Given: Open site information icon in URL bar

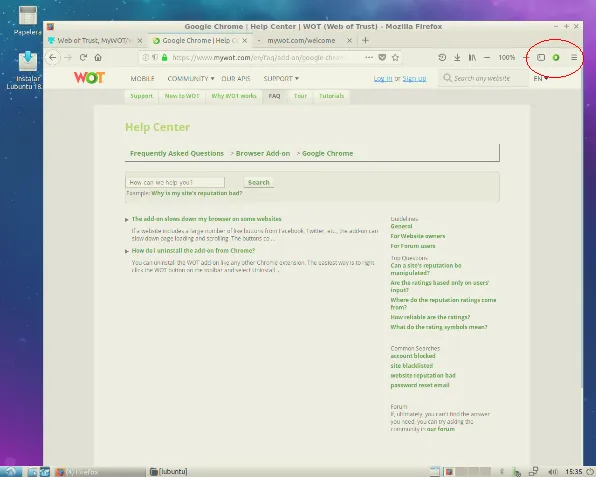Looking at the screenshot, I should [x=146, y=57].
